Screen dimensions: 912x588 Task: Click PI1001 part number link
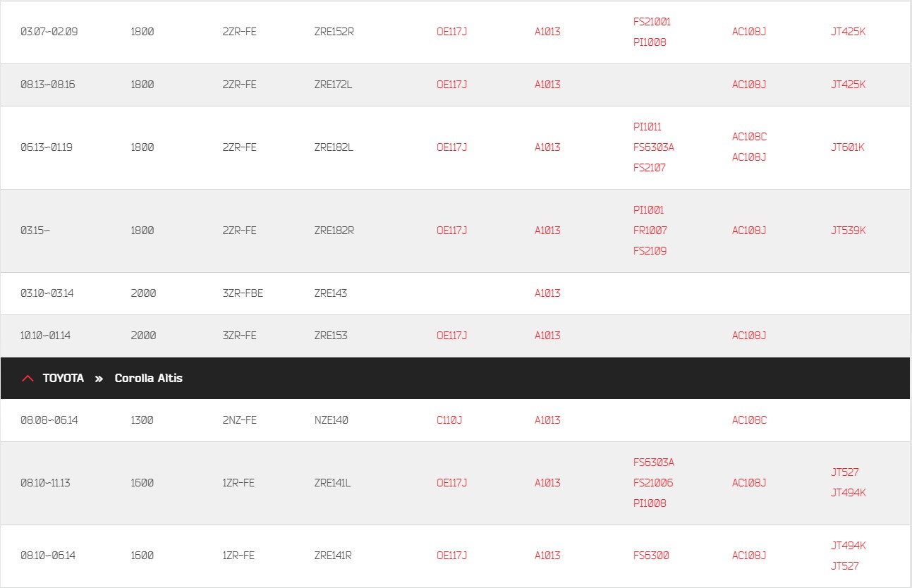click(x=648, y=210)
